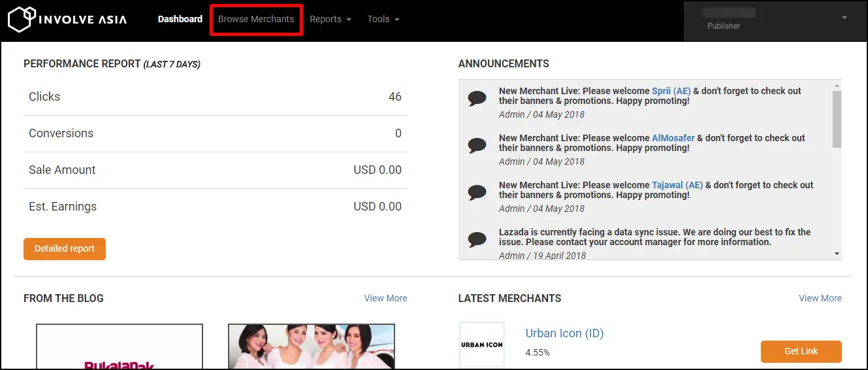Click the announcements scrollbar down arrow
868x370 pixels.
click(837, 254)
